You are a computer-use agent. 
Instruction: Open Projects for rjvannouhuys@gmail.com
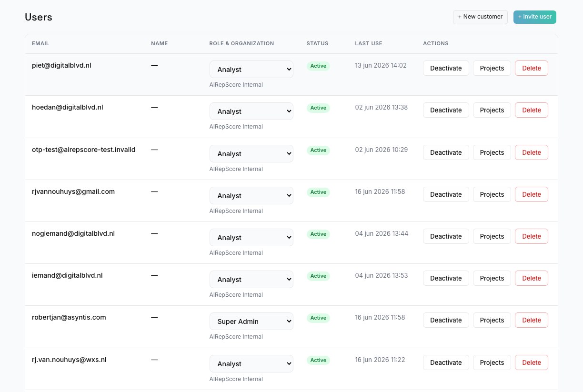(492, 194)
